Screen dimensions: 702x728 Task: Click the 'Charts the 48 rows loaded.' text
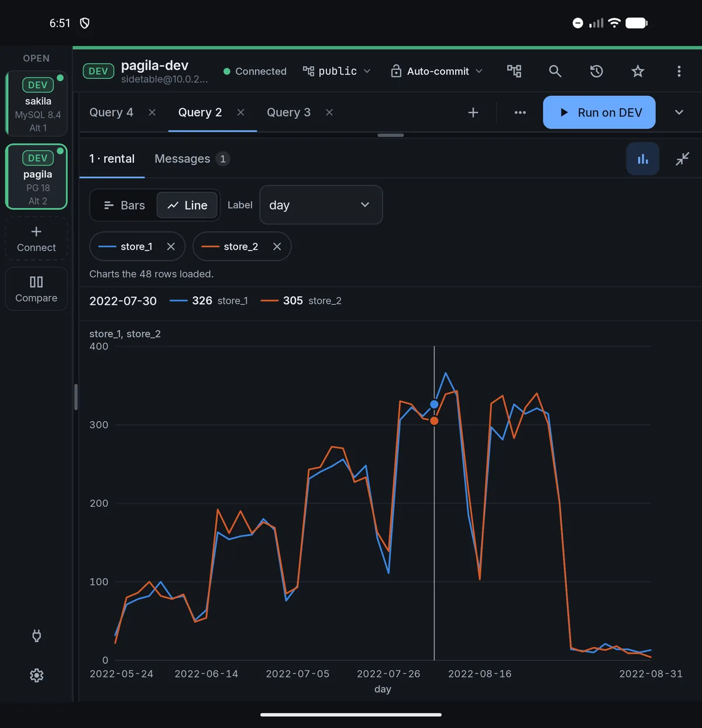pyautogui.click(x=152, y=274)
